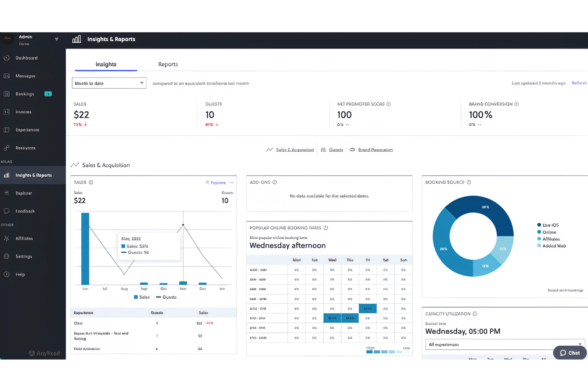The width and height of the screenshot is (588, 392).
Task: Toggle the Guests legend under the chart
Action: pos(166,297)
